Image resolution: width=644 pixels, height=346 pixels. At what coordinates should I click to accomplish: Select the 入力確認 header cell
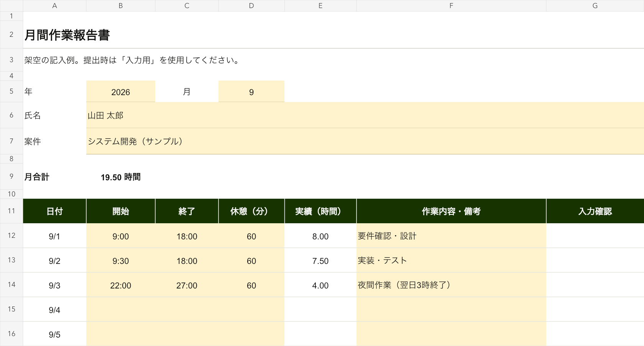(595, 211)
